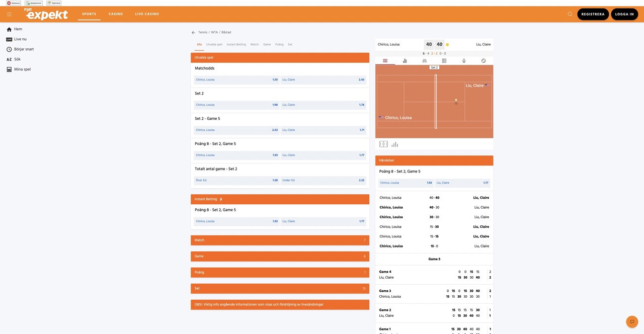Expand the Match markets section
Viewport: 644px width, 334px height.
pos(280,240)
